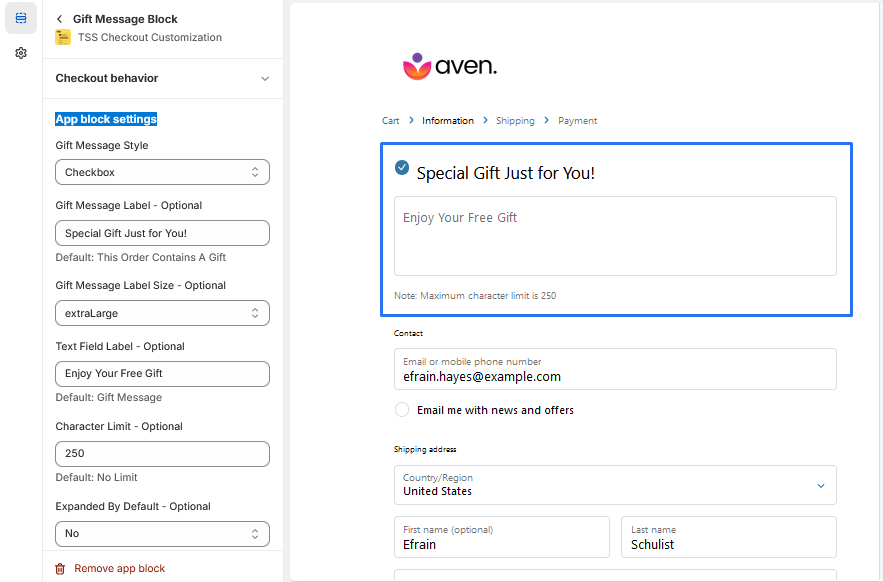Open Gift Message Label Size dropdown
The height and width of the screenshot is (582, 883).
(x=162, y=313)
